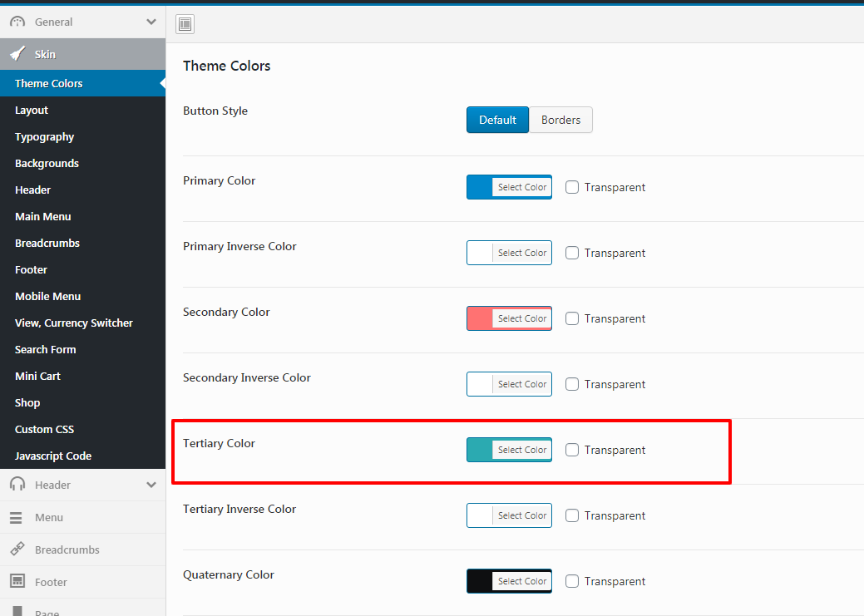Select Header under Skin menu

point(82,190)
